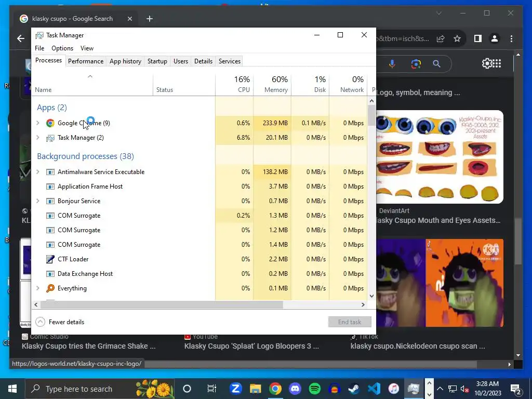The image size is (532, 399).
Task: Expand the Google Chrome (9) process group
Action: [x=37, y=123]
